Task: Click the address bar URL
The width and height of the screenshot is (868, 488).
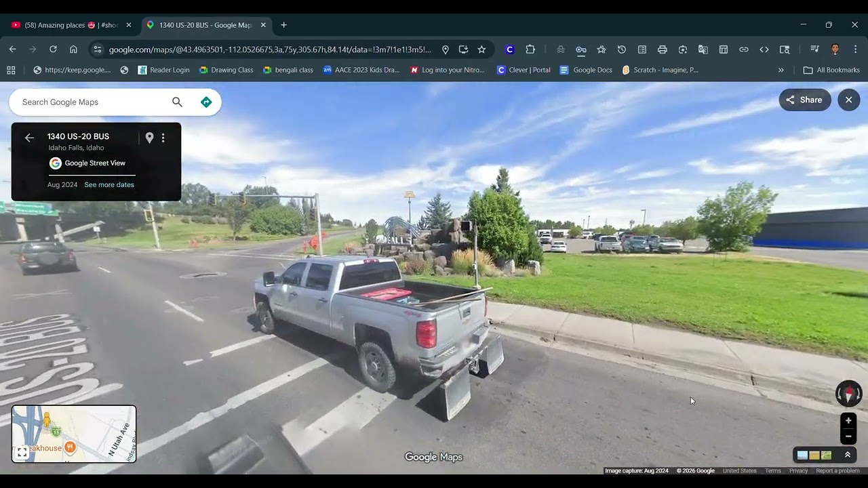Action: pyautogui.click(x=269, y=49)
